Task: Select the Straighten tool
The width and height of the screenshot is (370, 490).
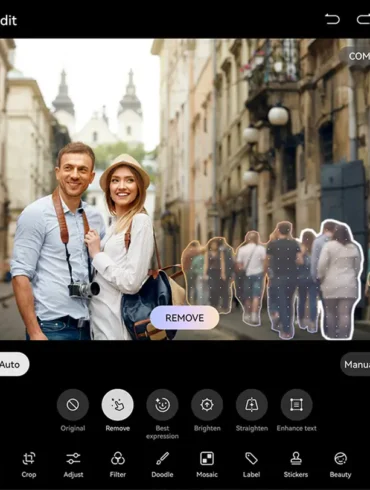Action: pyautogui.click(x=252, y=405)
